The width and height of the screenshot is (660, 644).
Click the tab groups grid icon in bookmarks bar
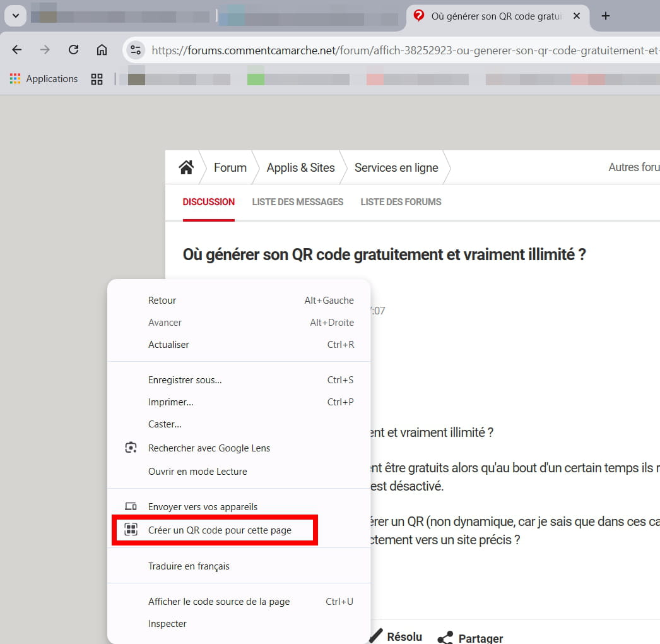pos(97,79)
